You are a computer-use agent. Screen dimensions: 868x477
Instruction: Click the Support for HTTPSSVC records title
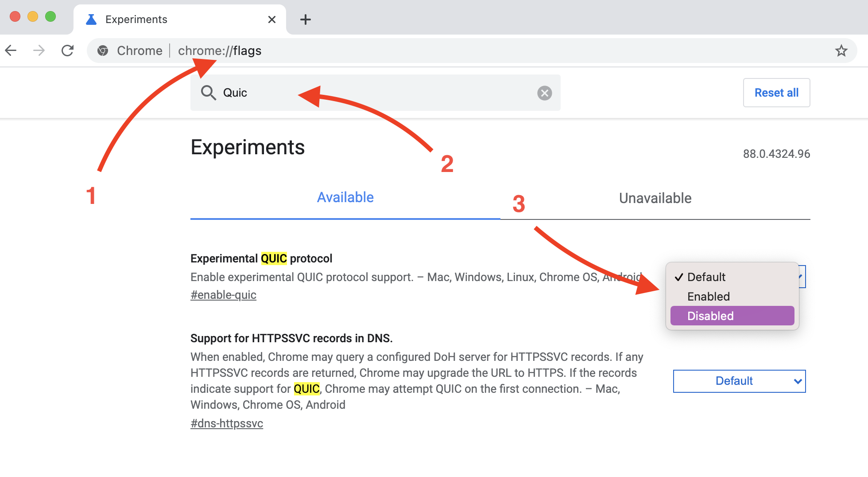(x=291, y=338)
